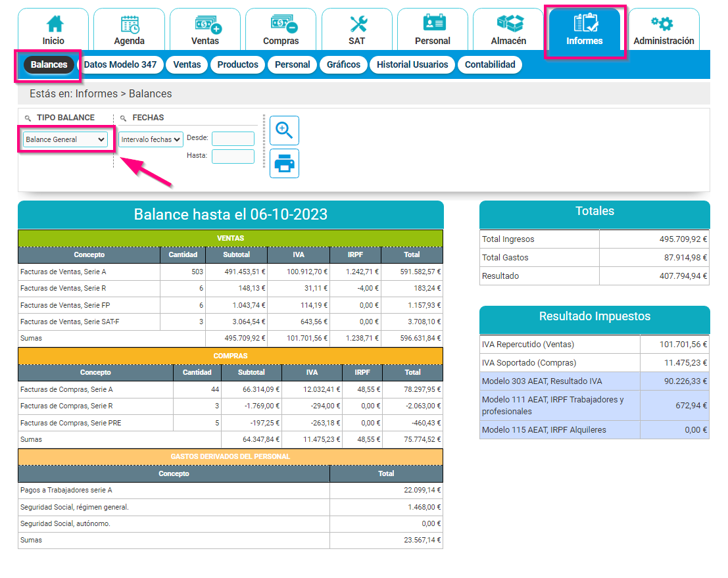The image size is (728, 578).
Task: Run the balance search with the magnifier icon
Action: point(284,130)
